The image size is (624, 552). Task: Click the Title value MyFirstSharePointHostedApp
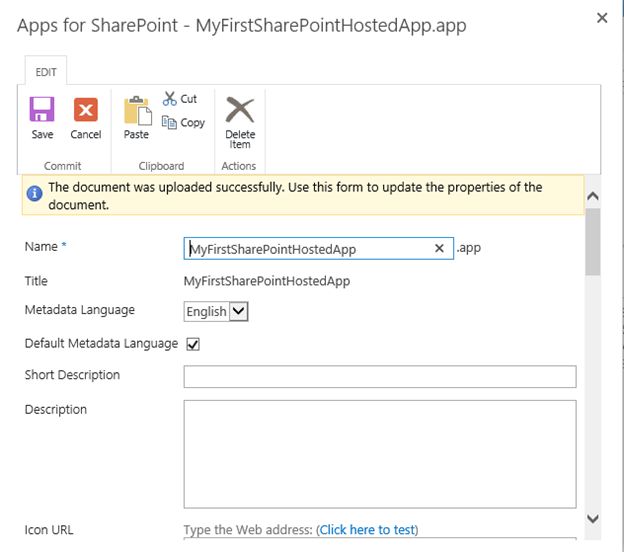267,281
